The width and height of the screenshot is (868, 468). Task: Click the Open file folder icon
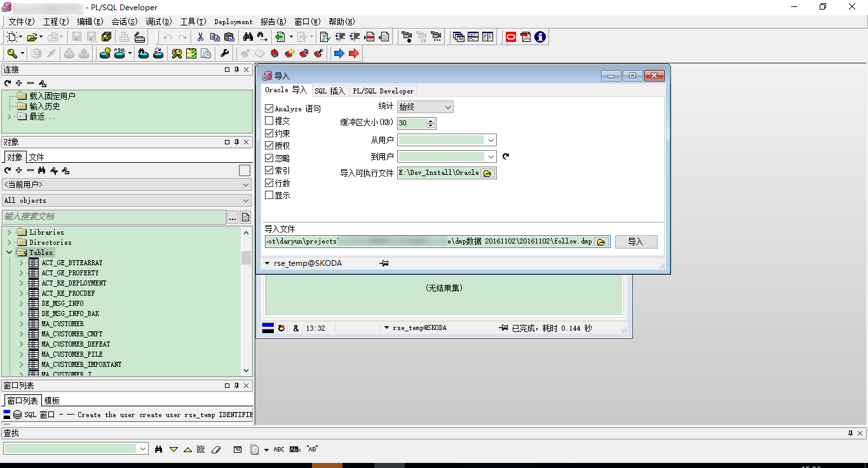[x=32, y=37]
